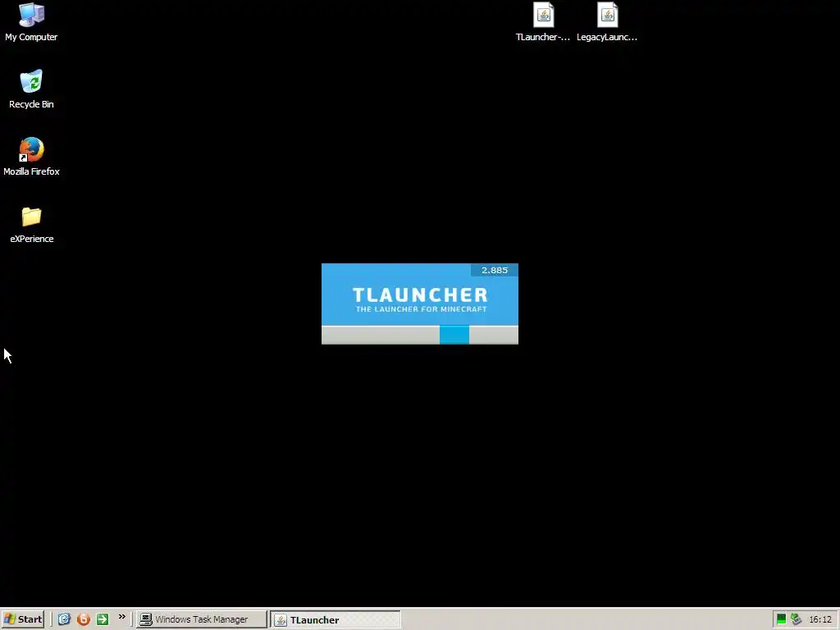
Task: Switch to Windows Task Manager taskbar button
Action: coord(202,619)
